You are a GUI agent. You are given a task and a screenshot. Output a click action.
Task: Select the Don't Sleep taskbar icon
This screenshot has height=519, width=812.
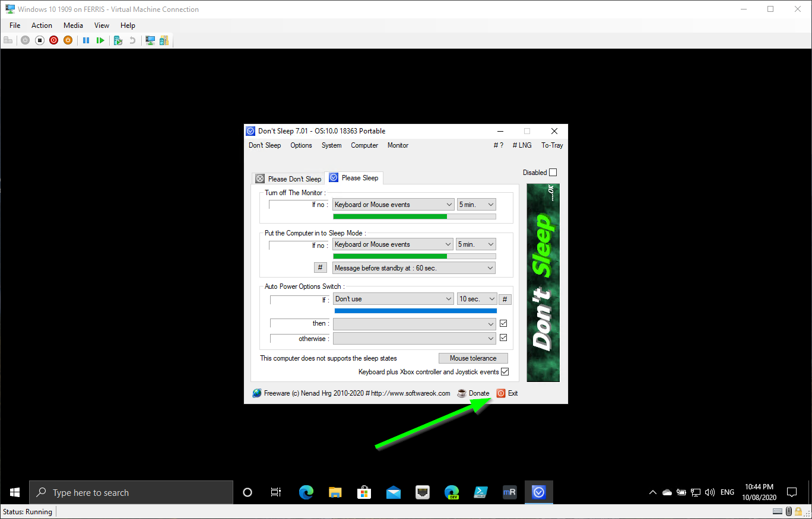click(x=538, y=492)
